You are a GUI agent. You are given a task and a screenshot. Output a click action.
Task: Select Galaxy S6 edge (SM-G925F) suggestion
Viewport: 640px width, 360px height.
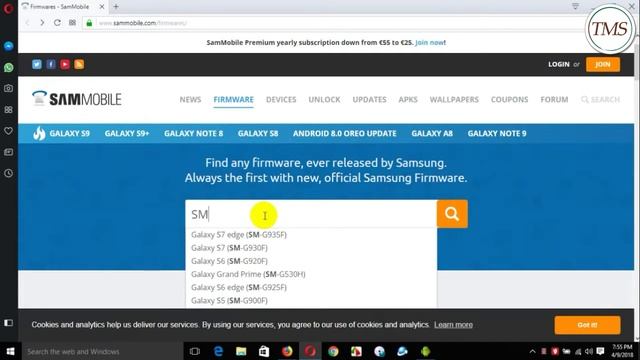click(x=311, y=287)
